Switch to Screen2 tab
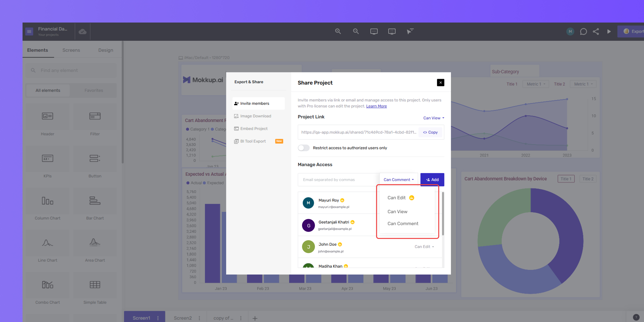This screenshot has height=322, width=644. point(183,318)
